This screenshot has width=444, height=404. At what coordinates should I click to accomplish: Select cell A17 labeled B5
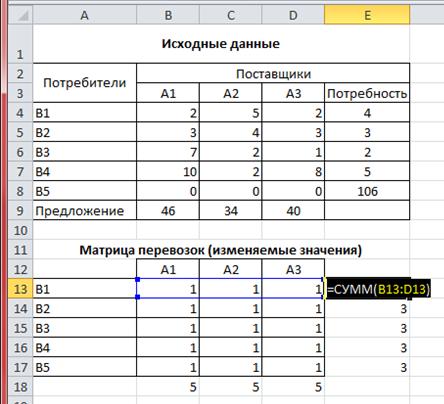click(x=85, y=367)
